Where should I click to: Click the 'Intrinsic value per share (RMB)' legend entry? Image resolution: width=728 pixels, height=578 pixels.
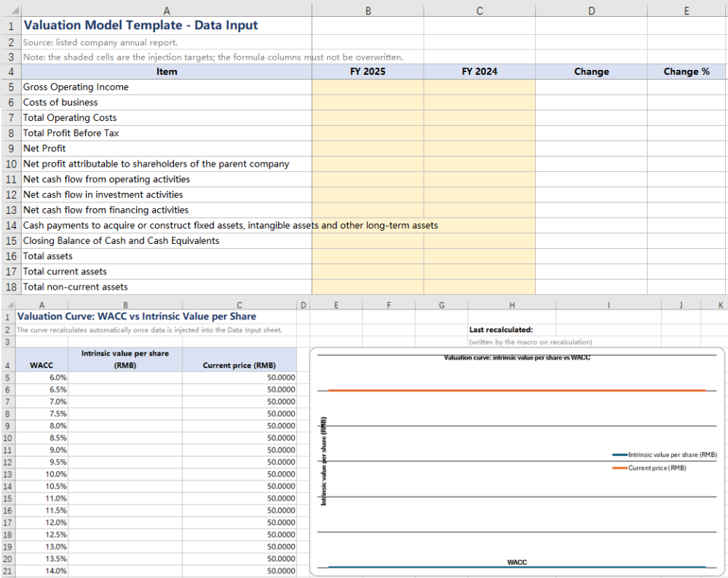[x=665, y=455]
